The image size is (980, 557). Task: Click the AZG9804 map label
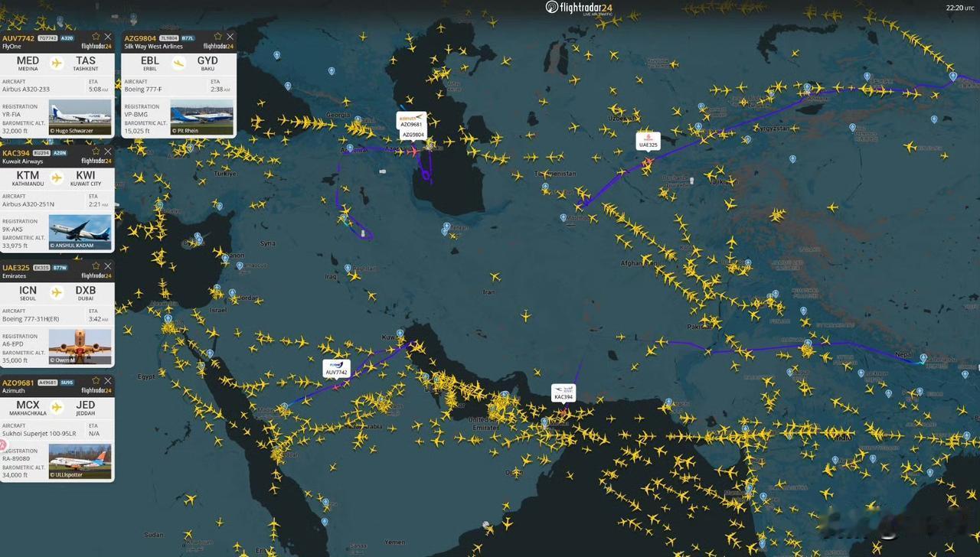[413, 135]
